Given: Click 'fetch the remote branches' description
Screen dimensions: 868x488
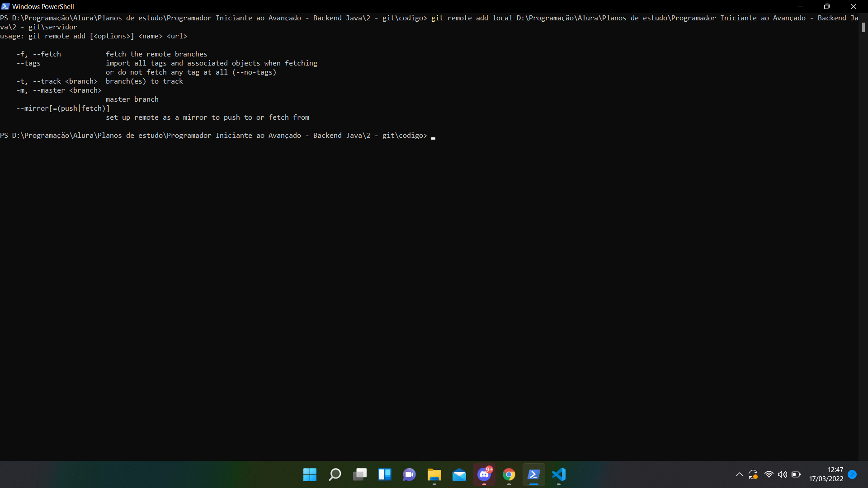Looking at the screenshot, I should 156,54.
